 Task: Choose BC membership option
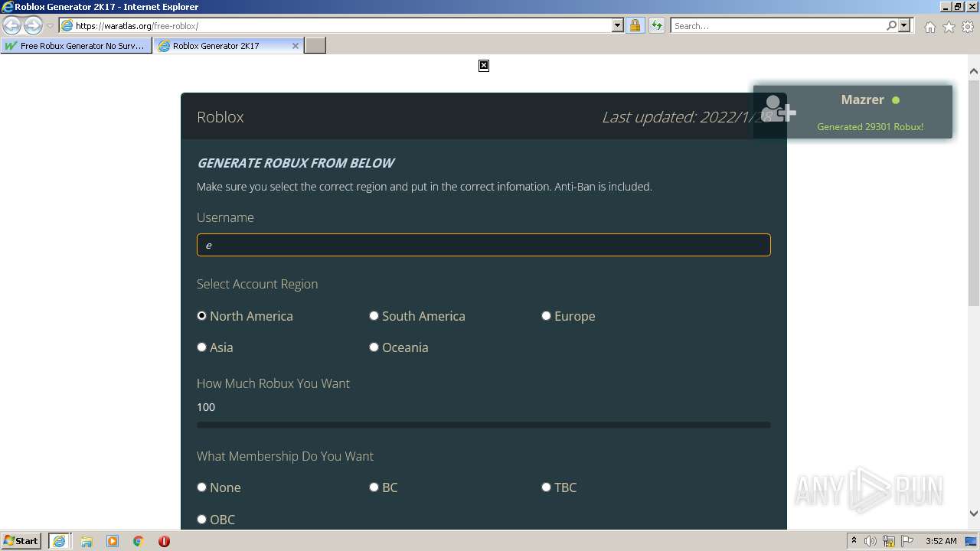tap(374, 487)
